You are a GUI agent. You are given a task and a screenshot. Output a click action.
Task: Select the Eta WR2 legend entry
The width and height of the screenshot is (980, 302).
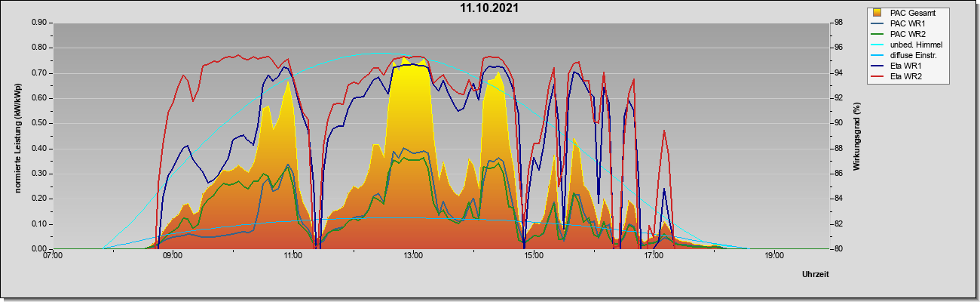pos(905,76)
